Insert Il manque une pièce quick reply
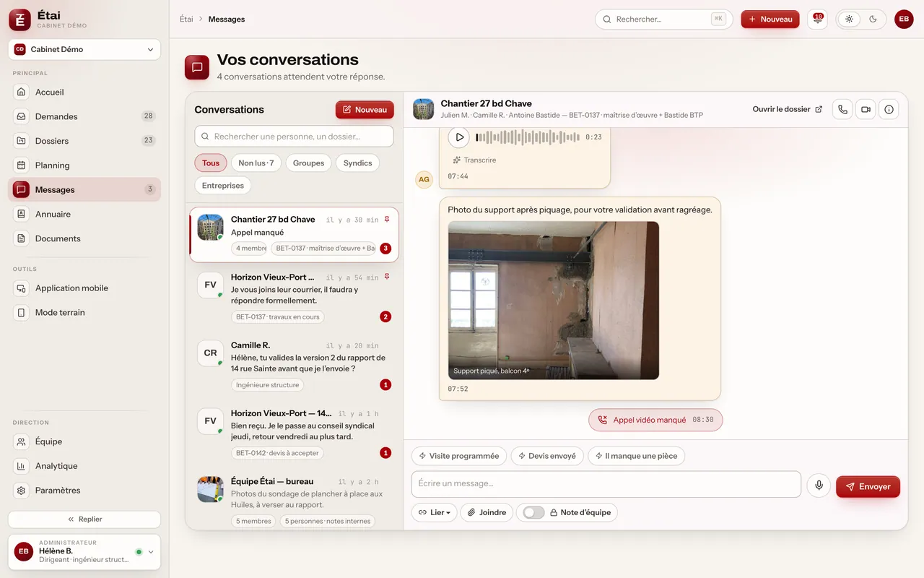 click(636, 456)
